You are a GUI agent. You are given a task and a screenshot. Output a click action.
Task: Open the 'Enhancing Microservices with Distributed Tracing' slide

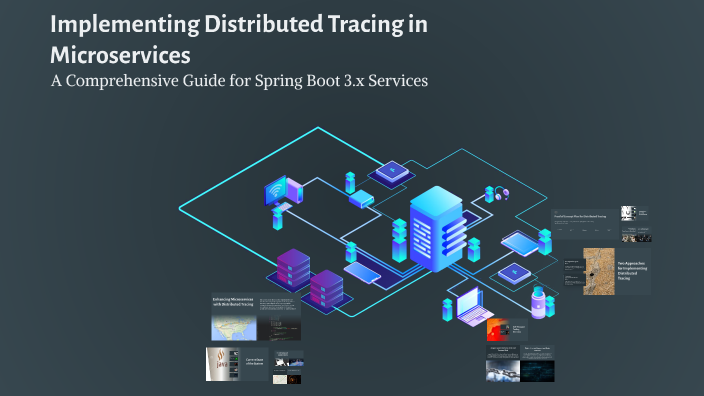[256, 317]
